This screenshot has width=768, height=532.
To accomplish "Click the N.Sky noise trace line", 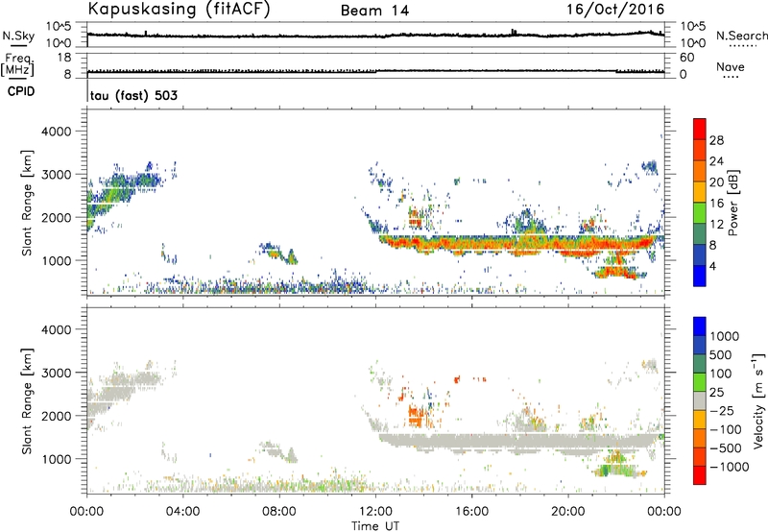I will coord(375,36).
